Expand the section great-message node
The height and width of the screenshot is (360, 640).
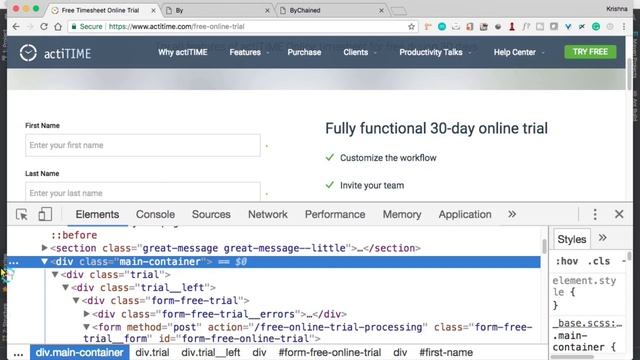coord(44,248)
